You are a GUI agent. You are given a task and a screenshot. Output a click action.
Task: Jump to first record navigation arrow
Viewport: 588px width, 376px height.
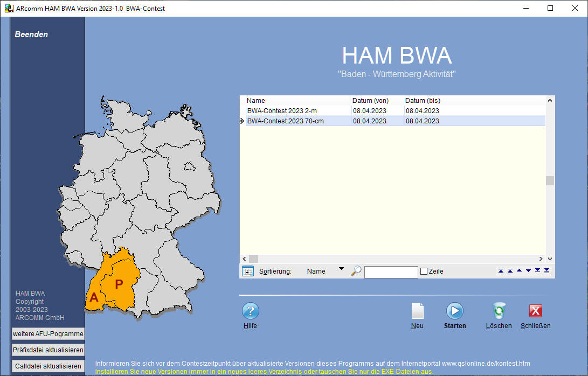point(501,270)
